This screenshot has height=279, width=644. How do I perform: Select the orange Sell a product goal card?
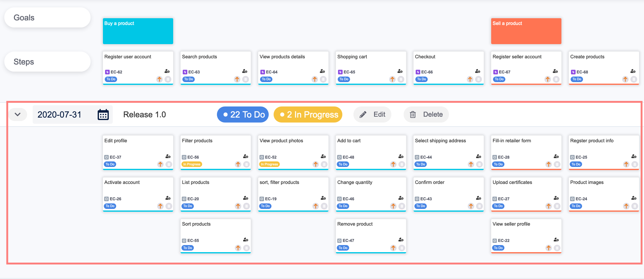[526, 31]
